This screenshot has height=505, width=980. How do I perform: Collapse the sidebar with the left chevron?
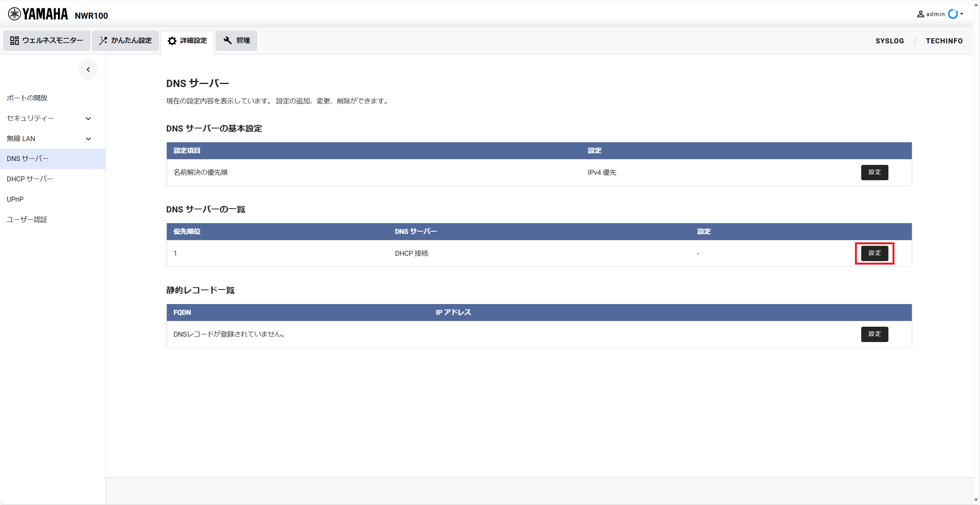88,69
